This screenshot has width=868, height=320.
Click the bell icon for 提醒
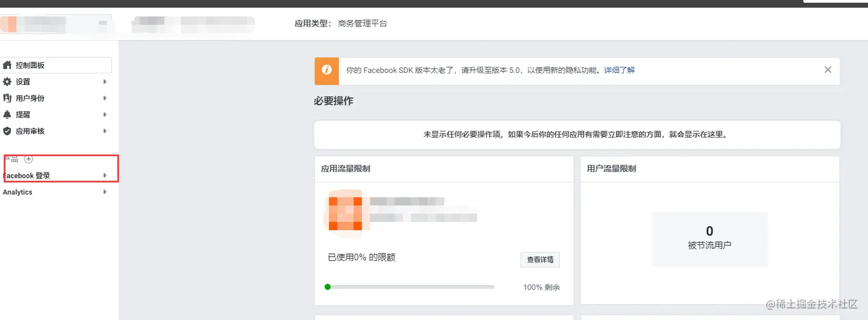[7, 115]
